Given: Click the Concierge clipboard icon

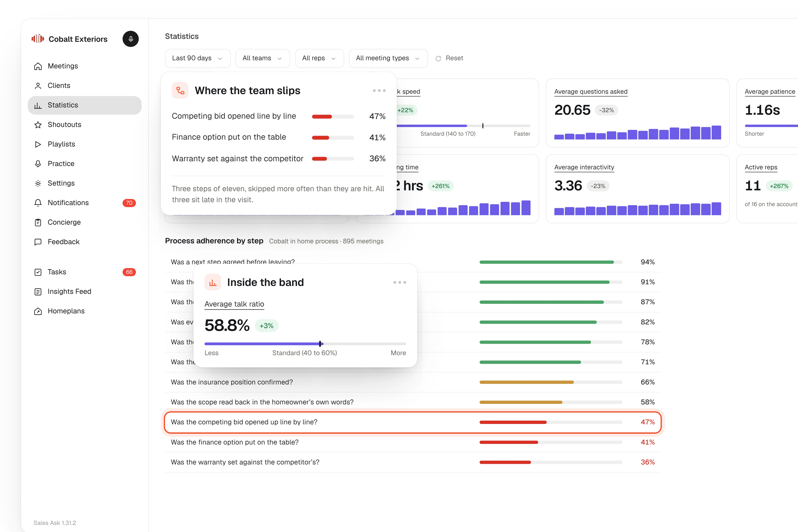Looking at the screenshot, I should [38, 222].
